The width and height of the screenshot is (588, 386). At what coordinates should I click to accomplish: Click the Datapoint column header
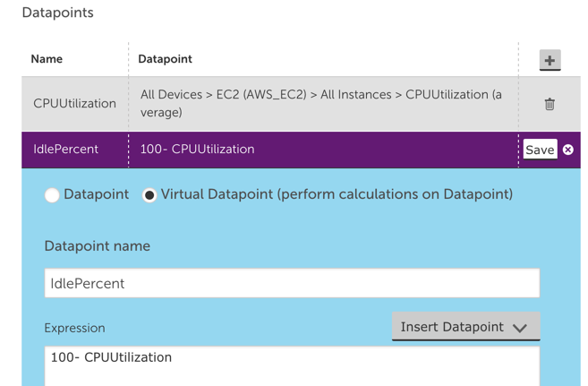[165, 59]
